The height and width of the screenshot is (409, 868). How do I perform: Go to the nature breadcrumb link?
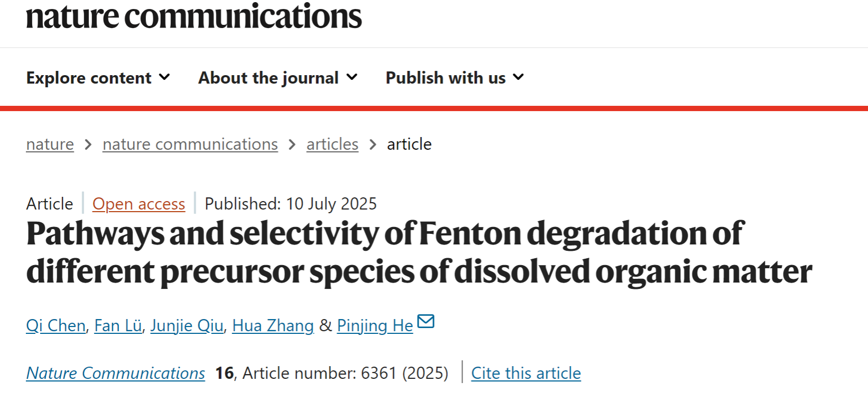coord(50,144)
